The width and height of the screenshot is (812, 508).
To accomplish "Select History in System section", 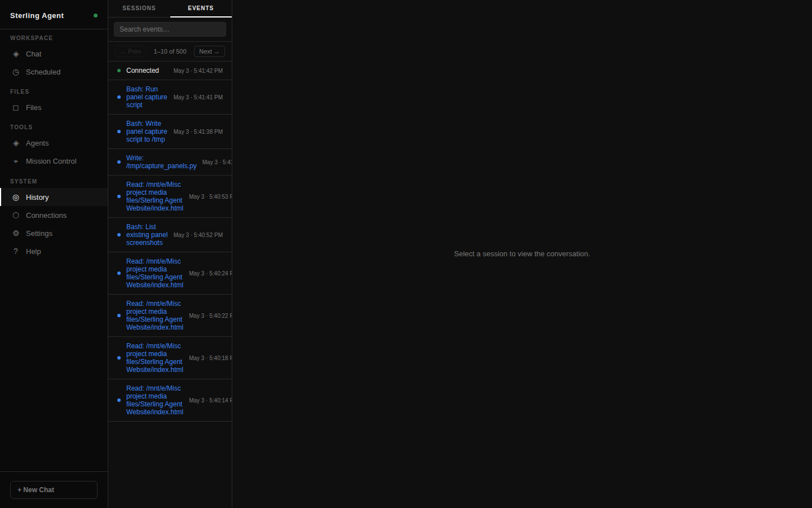I will tap(54, 198).
